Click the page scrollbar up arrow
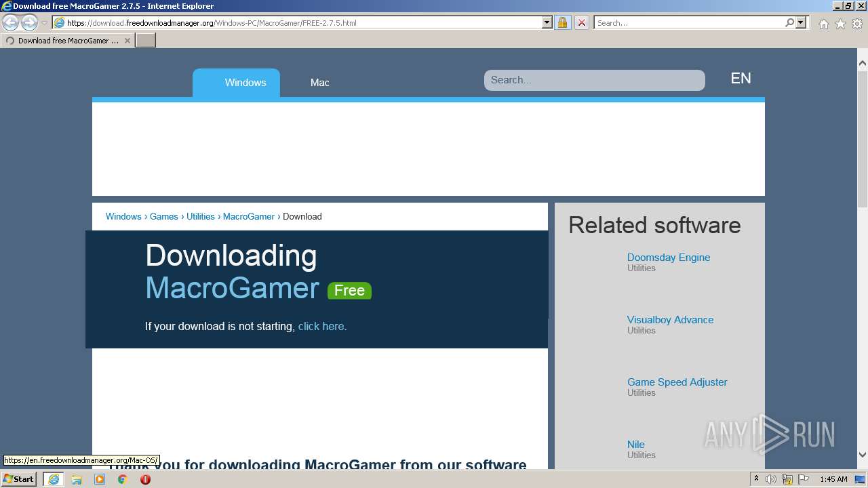Screen dimensions: 868x488 point(863,63)
